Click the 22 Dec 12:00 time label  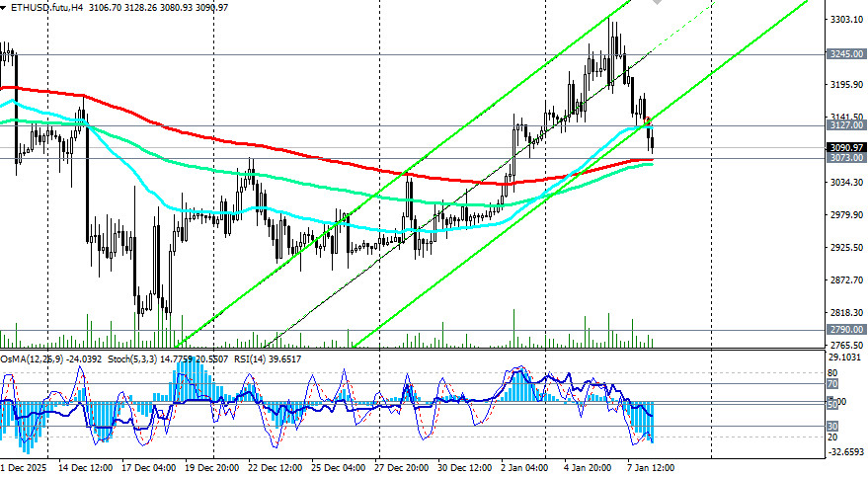coord(276,467)
